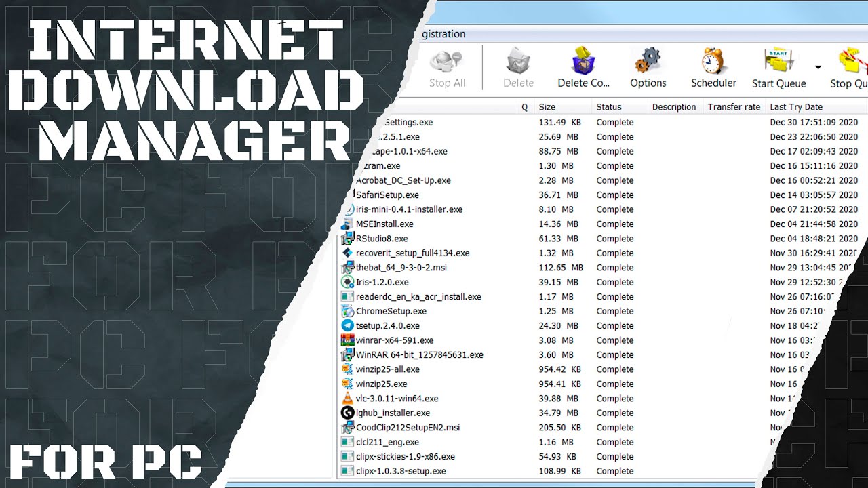Sort by the Size column header
Viewport: 868px width, 488px height.
pos(563,107)
